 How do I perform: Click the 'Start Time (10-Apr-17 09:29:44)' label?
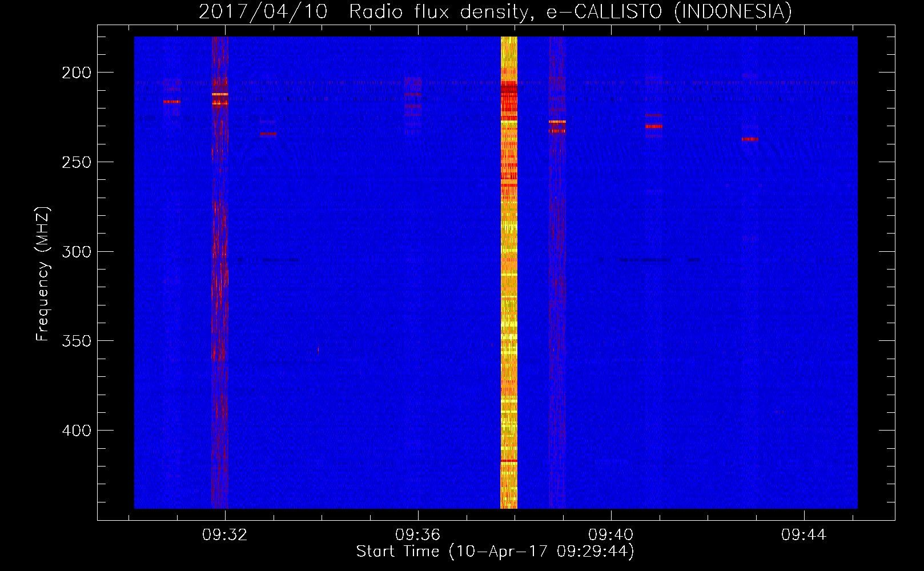pos(495,552)
